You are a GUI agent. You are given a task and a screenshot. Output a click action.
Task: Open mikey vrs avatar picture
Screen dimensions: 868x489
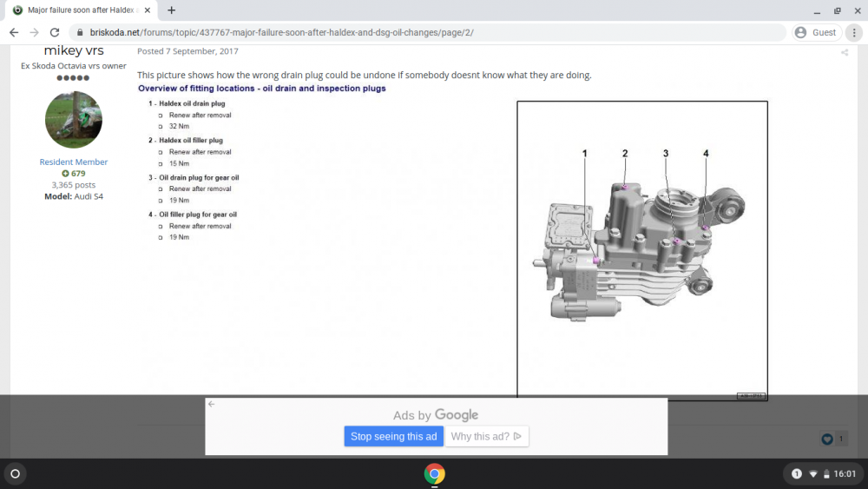click(74, 120)
